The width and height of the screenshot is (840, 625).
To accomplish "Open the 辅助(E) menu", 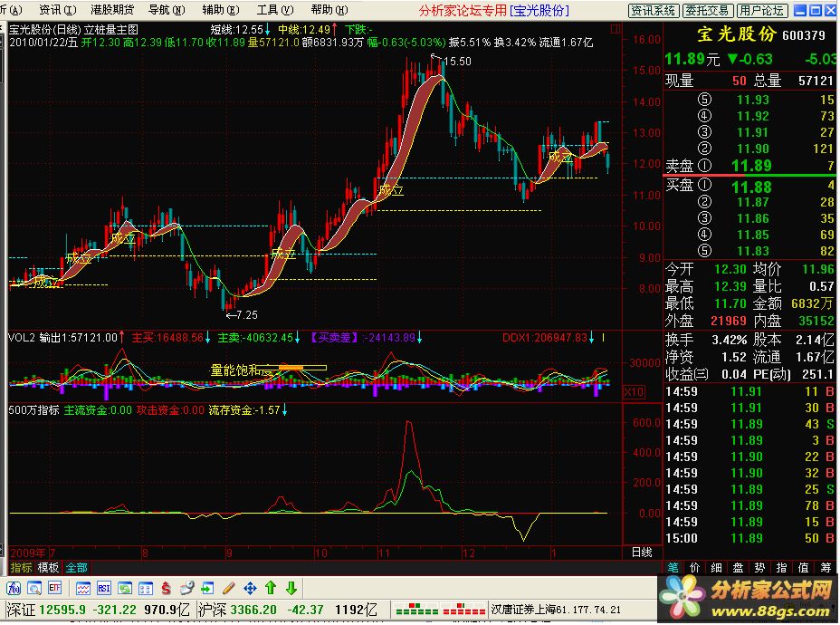I will (221, 10).
